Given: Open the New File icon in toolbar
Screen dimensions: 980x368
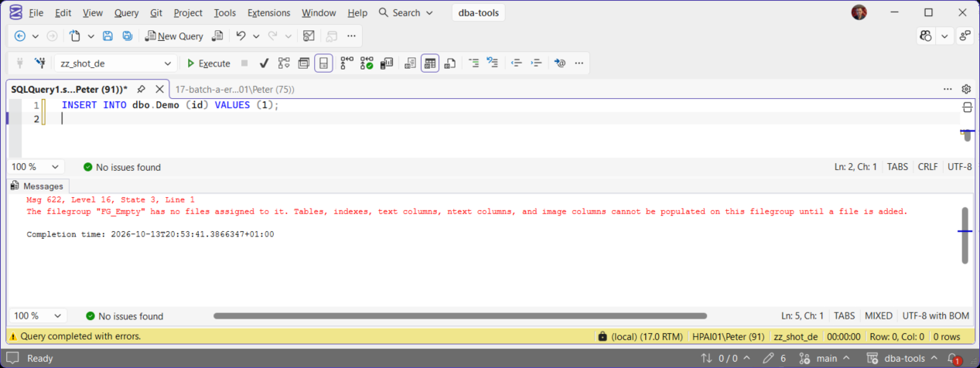Looking at the screenshot, I should (x=75, y=36).
